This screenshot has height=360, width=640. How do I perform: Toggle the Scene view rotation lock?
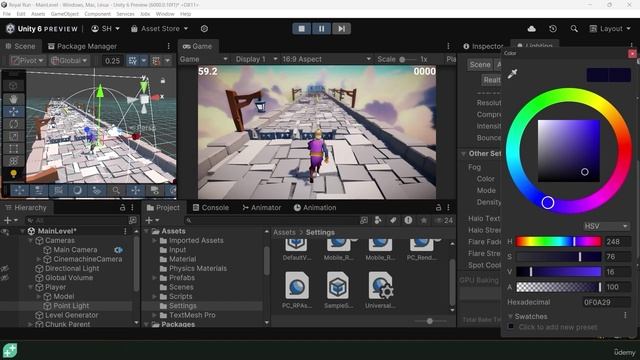tap(163, 81)
